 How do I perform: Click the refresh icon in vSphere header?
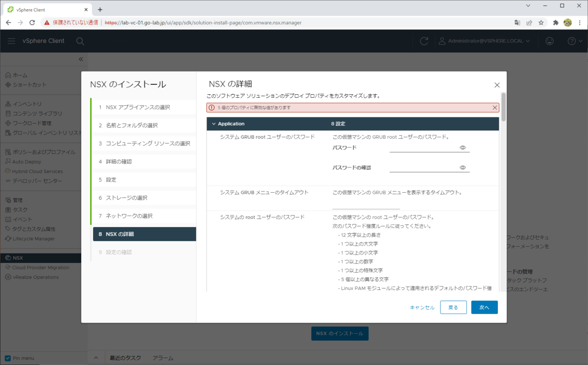coord(424,41)
